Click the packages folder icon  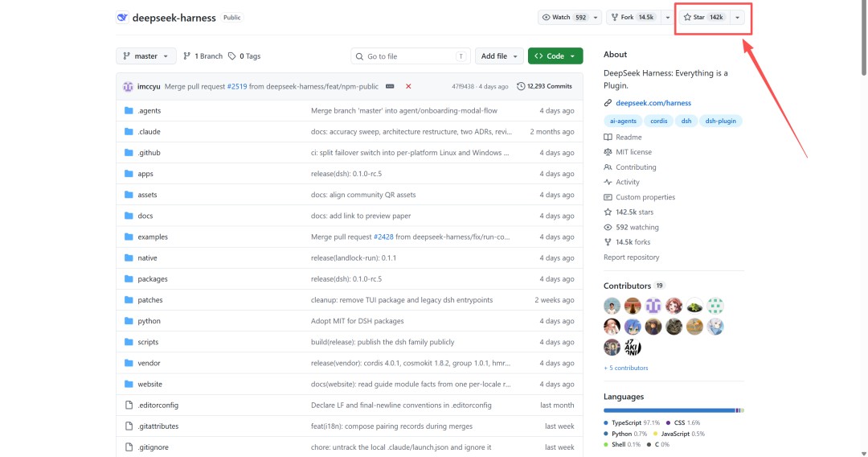(x=129, y=278)
